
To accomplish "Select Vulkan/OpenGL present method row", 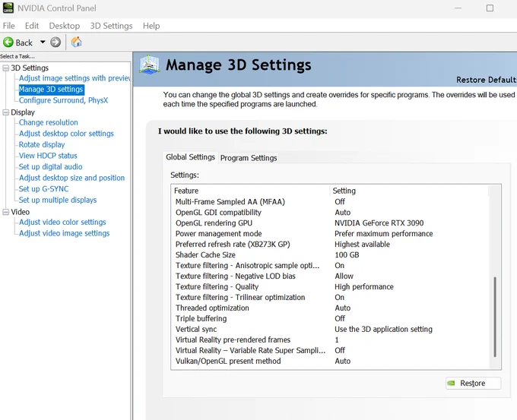I will point(330,361).
